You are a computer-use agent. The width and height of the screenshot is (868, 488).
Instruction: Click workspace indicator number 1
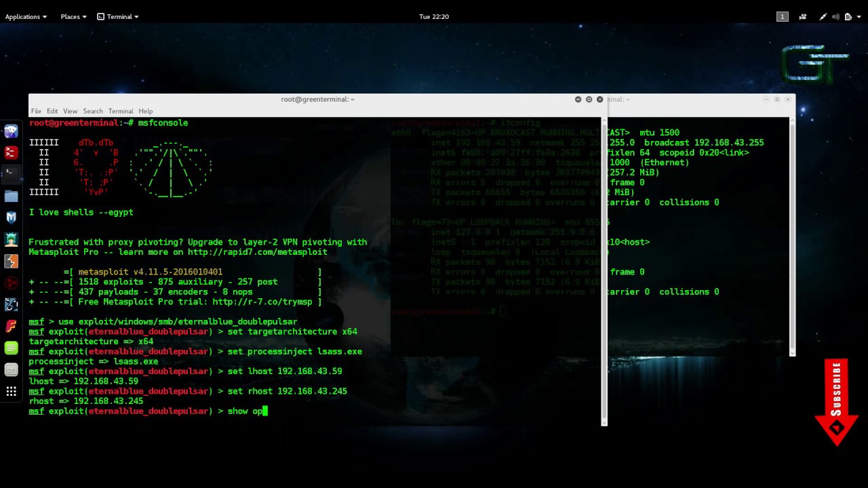(x=782, y=16)
